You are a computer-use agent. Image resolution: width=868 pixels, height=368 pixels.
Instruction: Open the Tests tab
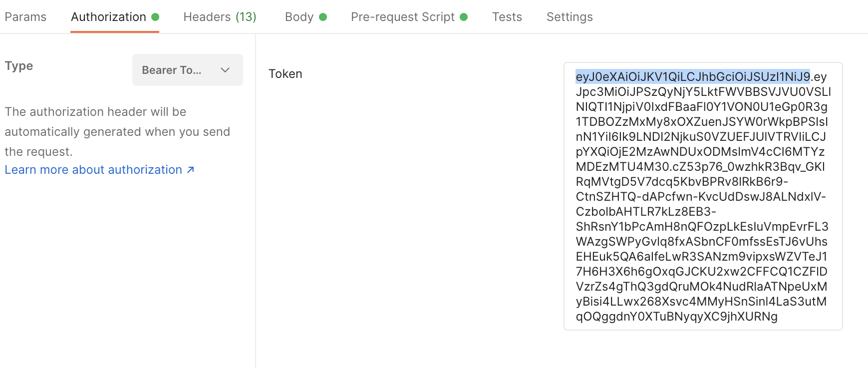click(x=507, y=17)
